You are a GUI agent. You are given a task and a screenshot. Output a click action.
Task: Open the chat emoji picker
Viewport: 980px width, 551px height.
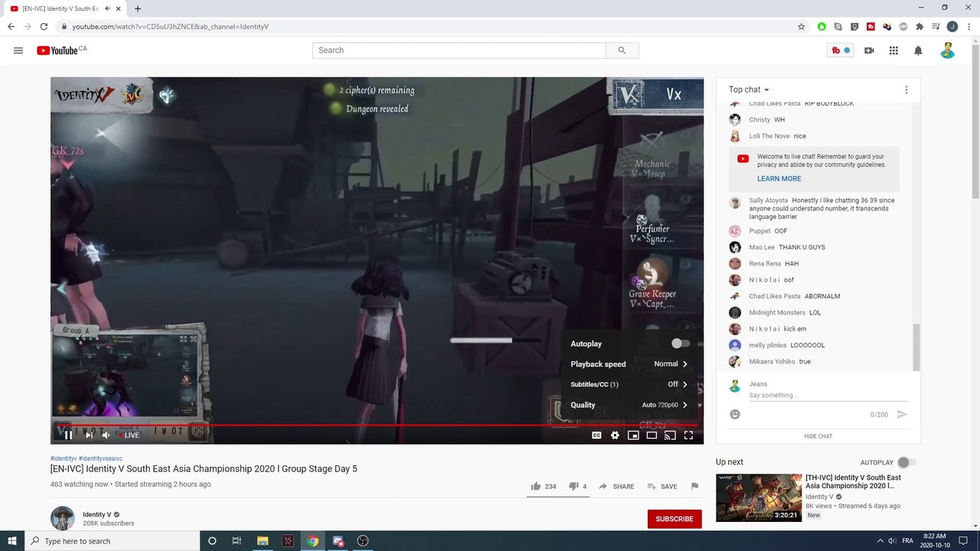(x=735, y=414)
